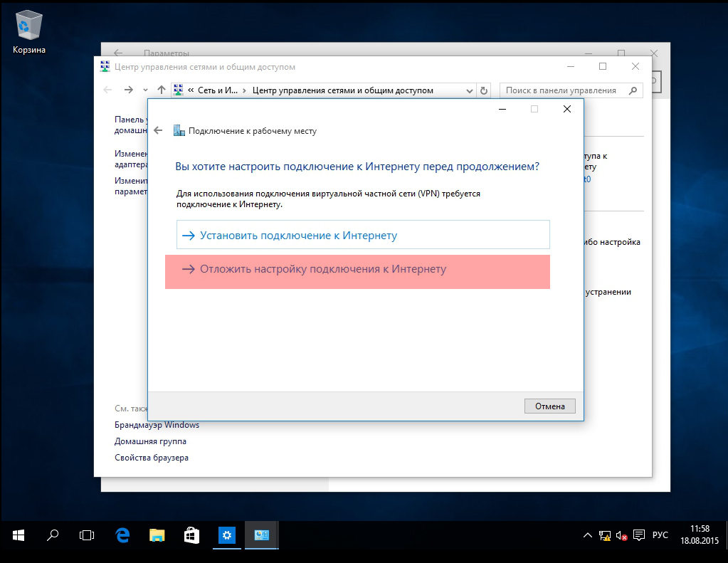Open the Action Center notification icon

639,535
